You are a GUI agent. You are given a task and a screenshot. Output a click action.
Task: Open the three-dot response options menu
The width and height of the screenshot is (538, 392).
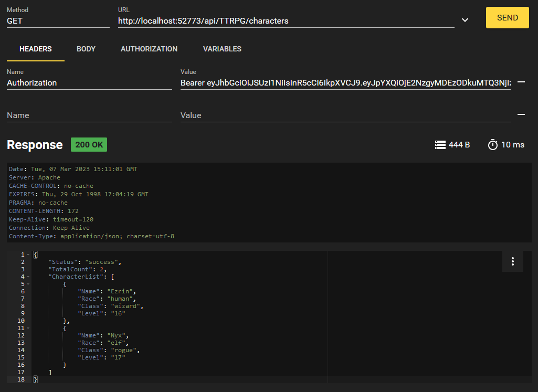(512, 261)
